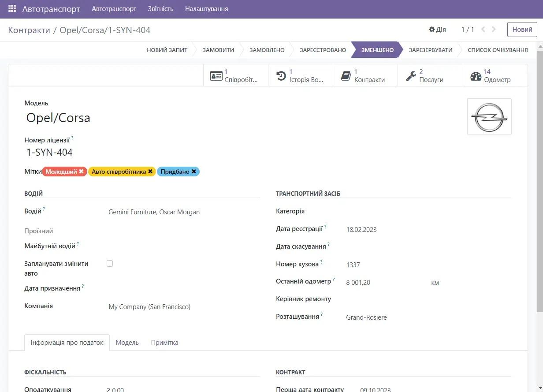Set status to Зареєстровано
This screenshot has width=543, height=392.
[323, 50]
